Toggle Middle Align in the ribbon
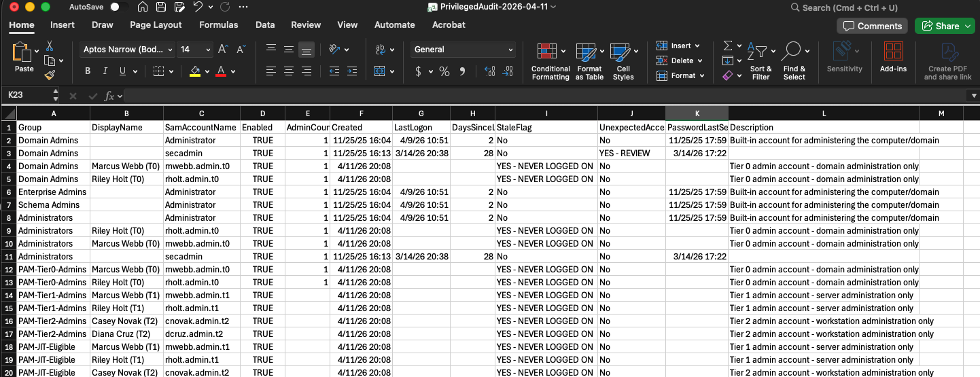Viewport: 980px width, 377px height. [x=289, y=50]
